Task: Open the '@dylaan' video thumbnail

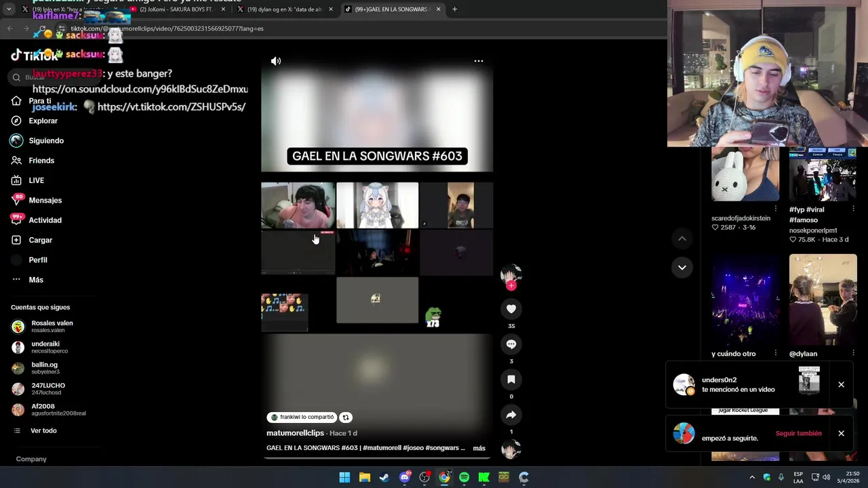Action: click(x=823, y=300)
